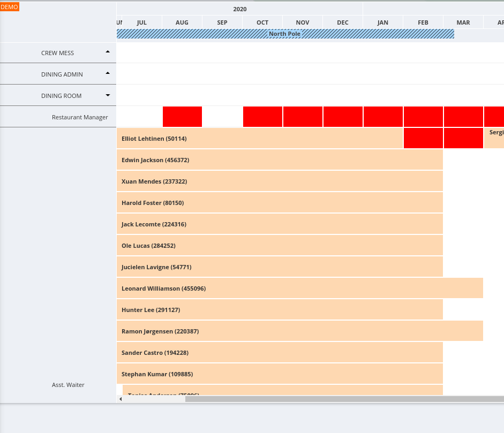The height and width of the screenshot is (433, 504).
Task: Click the red August Restaurant Manager cell
Action: [182, 117]
